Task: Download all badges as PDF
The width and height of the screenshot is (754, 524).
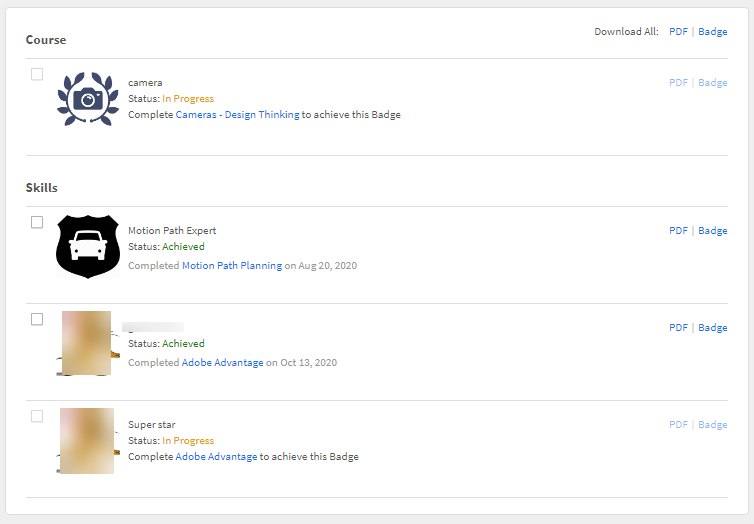Action: 678,32
